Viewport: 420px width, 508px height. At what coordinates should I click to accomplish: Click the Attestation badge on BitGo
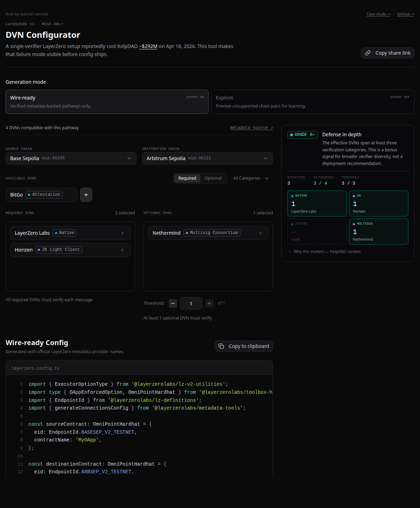(x=44, y=195)
